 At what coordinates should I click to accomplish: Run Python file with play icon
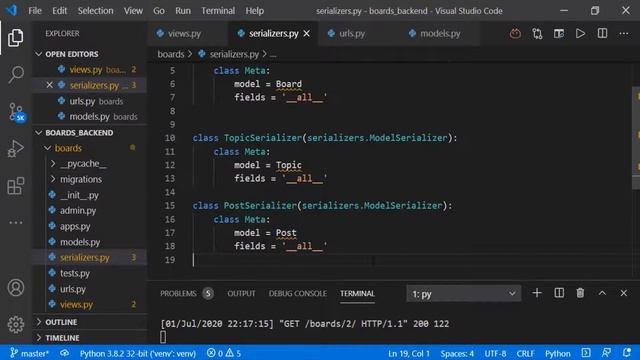pyautogui.click(x=580, y=33)
